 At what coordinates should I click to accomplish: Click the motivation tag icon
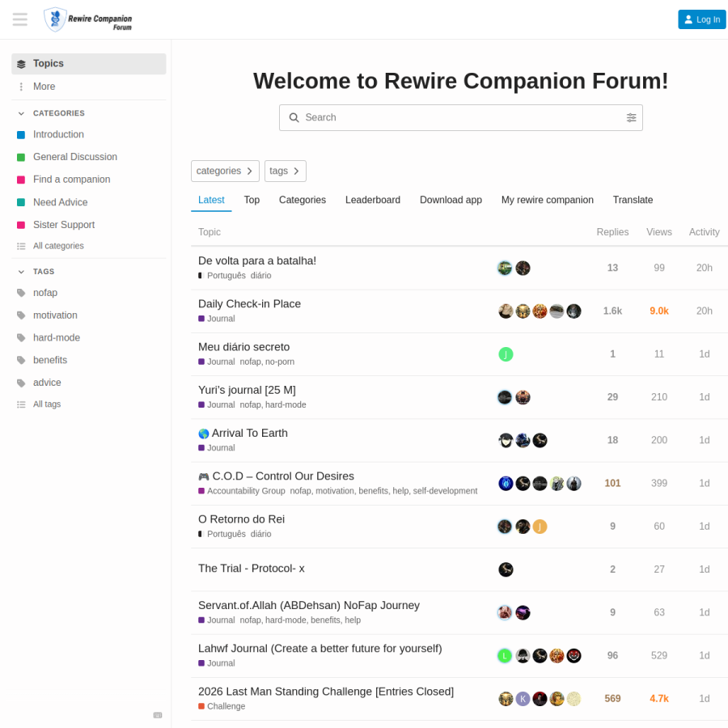[21, 315]
